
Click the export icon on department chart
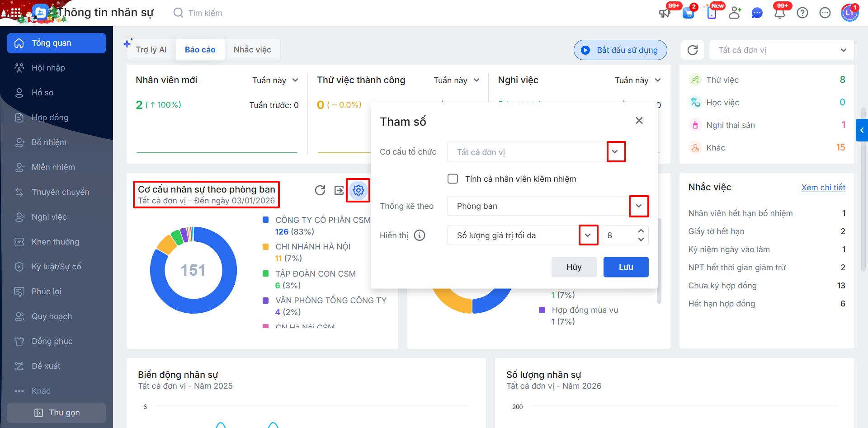(x=339, y=190)
